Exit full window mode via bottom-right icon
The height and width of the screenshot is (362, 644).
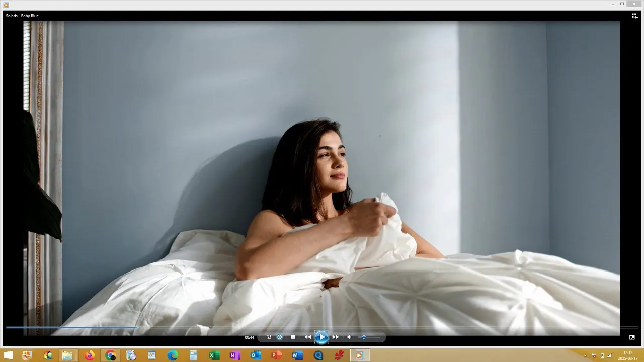pyautogui.click(x=632, y=337)
